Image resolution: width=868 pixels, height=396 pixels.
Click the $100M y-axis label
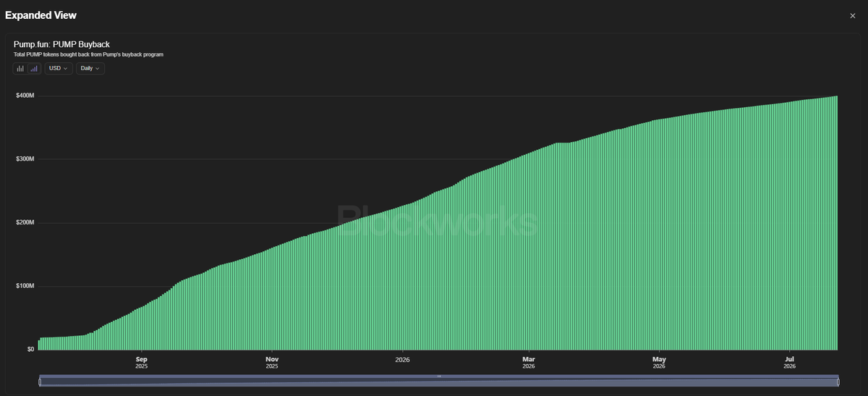tap(25, 286)
